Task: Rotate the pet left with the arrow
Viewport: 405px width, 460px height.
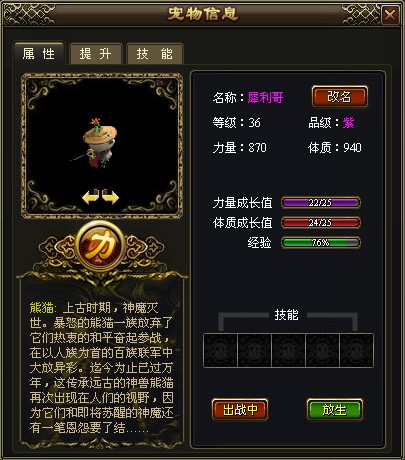Action: (91, 197)
